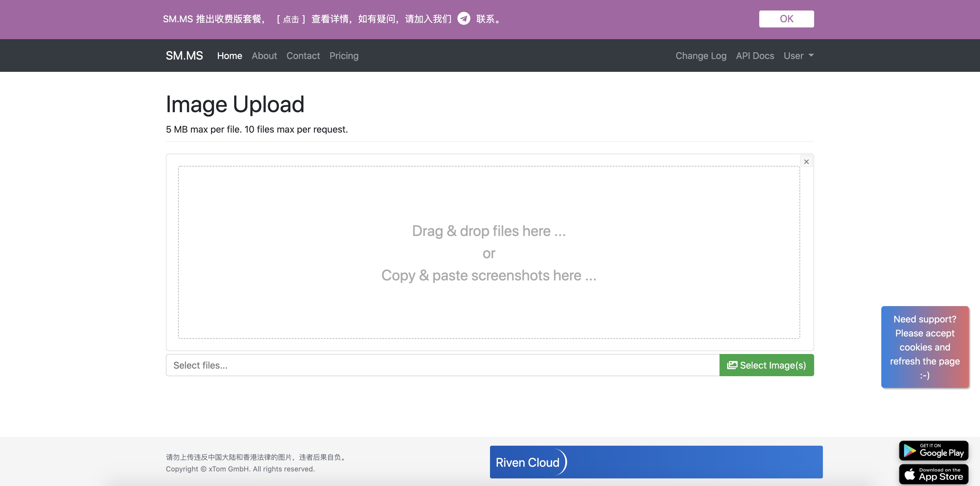Dismiss the upload dropzone with the × button
Image resolution: width=980 pixels, height=486 pixels.
[x=806, y=161]
